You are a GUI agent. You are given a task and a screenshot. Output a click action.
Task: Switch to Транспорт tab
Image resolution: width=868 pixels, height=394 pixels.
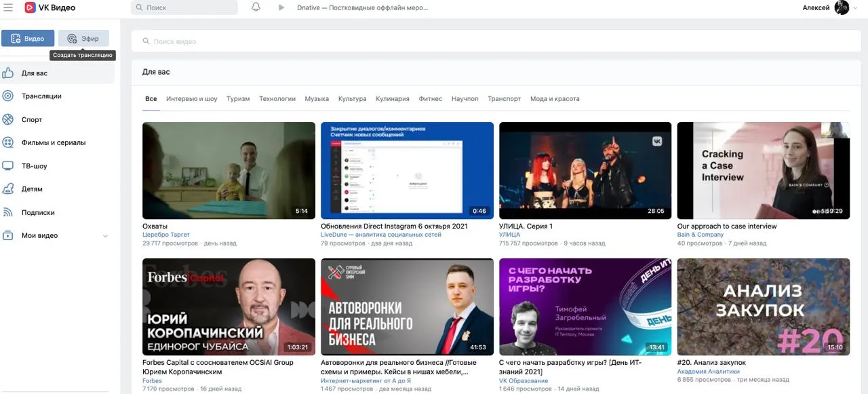pos(505,99)
